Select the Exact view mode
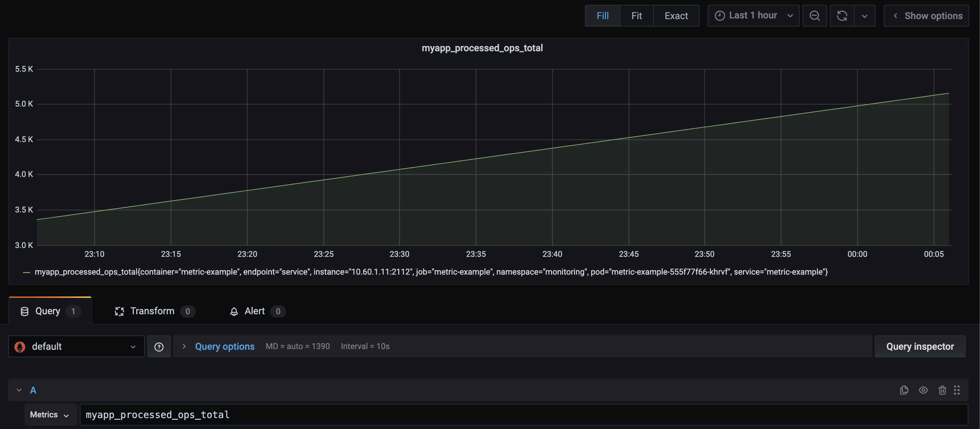The image size is (980, 429). 676,16
